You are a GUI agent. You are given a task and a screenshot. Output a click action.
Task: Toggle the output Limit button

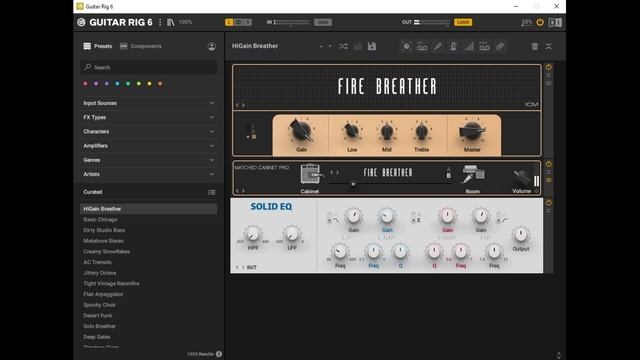pos(463,22)
